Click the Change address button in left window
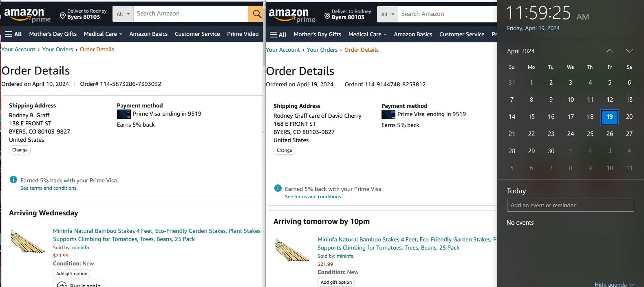Image resolution: width=644 pixels, height=287 pixels. (x=20, y=150)
